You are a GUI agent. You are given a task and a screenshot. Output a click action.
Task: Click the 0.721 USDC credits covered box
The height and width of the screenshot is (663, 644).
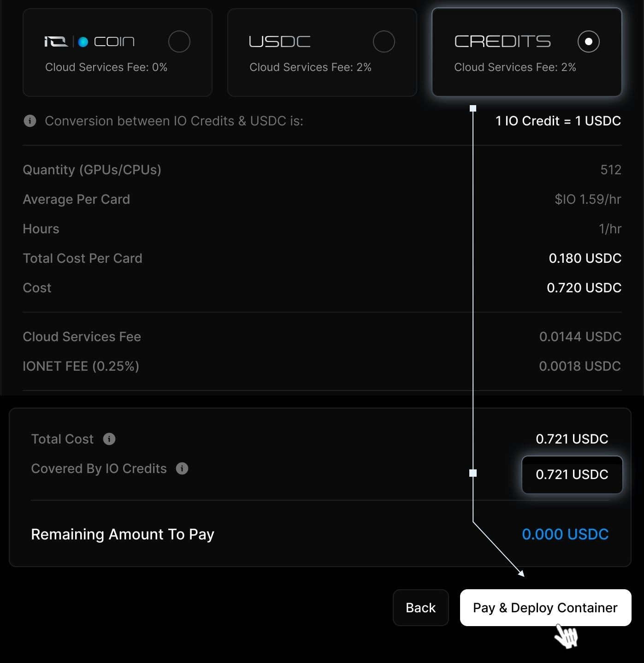point(572,474)
